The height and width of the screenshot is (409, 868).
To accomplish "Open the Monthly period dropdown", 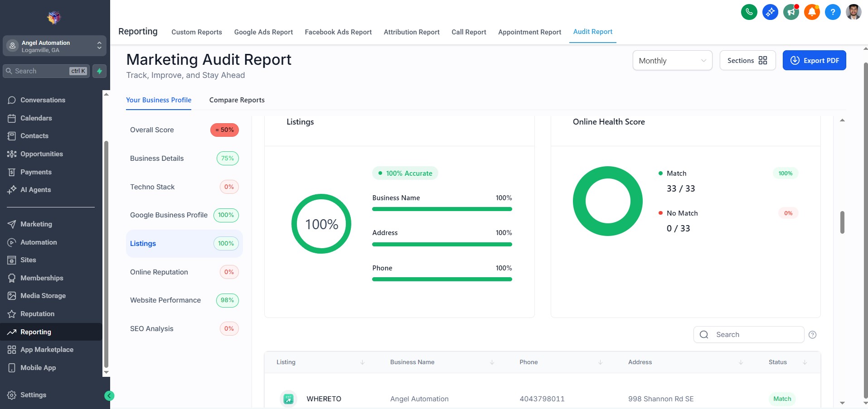I will (672, 60).
